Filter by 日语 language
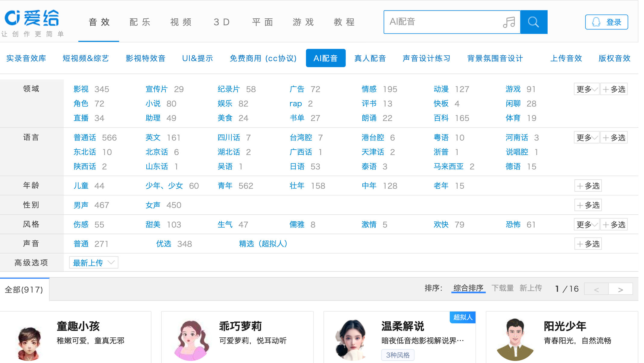The width and height of the screenshot is (644, 363). [297, 166]
